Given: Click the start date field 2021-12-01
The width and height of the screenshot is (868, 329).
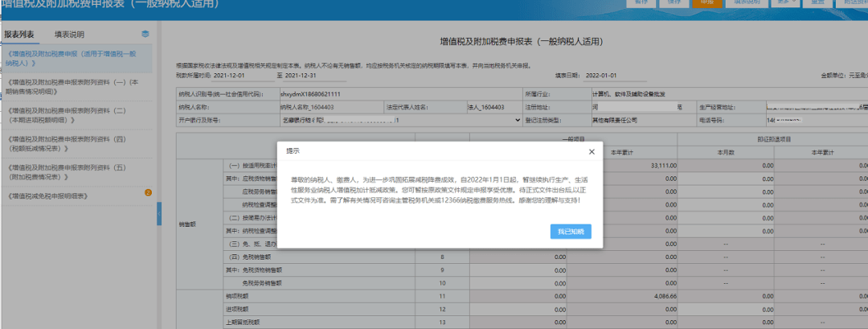Looking at the screenshot, I should [x=244, y=76].
